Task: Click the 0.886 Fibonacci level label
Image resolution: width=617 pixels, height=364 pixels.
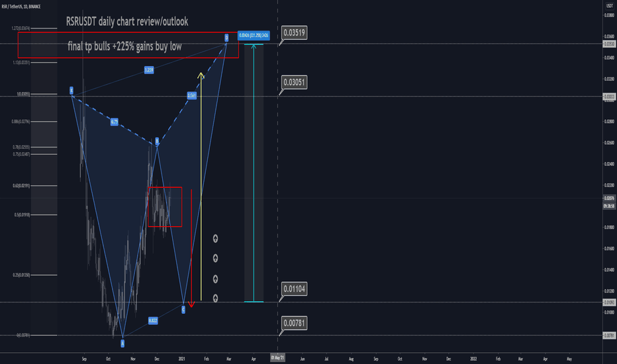Action: pyautogui.click(x=21, y=122)
